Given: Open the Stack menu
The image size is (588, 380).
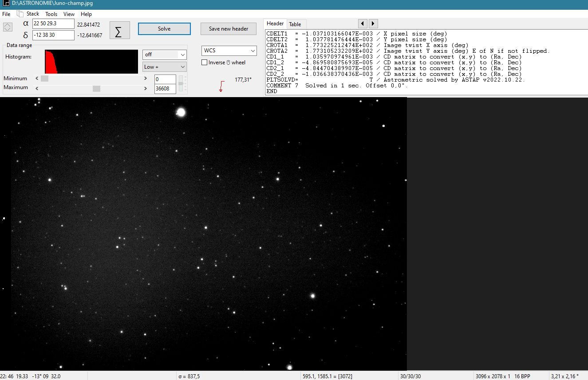Looking at the screenshot, I should 33,14.
